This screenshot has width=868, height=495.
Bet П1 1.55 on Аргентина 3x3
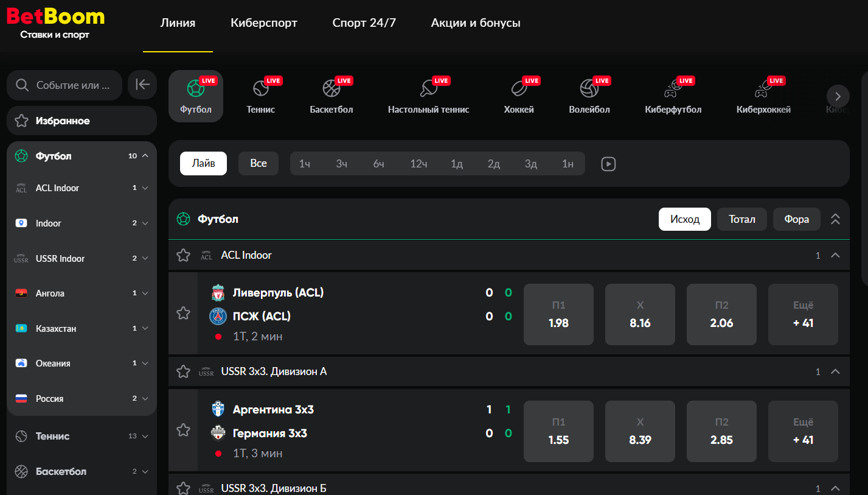coord(558,431)
